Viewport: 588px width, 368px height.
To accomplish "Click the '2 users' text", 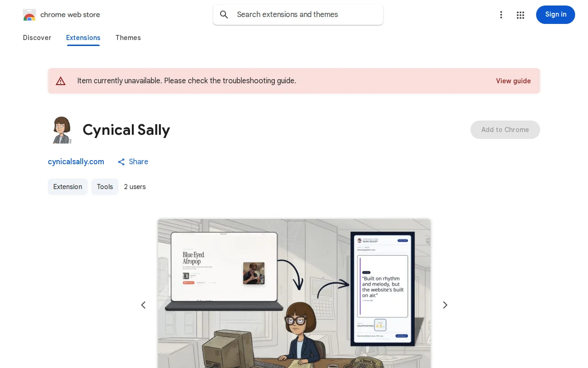I will 135,187.
